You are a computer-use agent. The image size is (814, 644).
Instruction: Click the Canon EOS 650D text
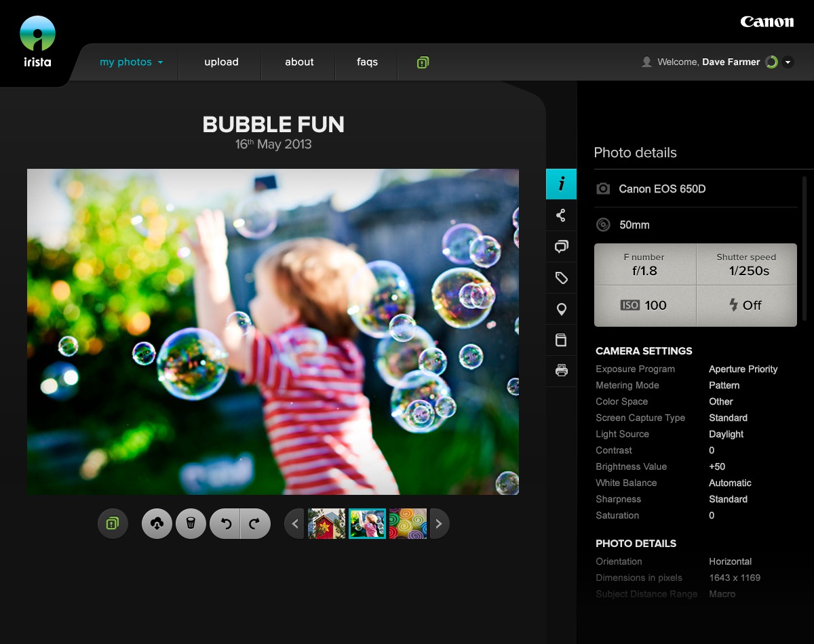click(662, 188)
